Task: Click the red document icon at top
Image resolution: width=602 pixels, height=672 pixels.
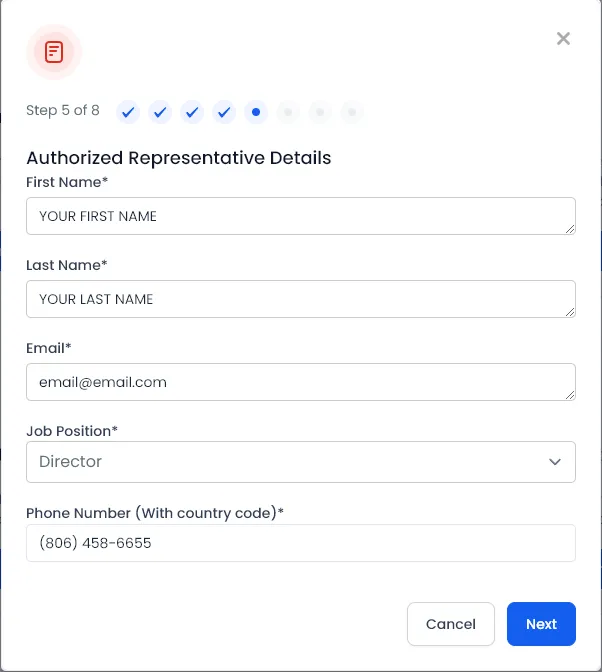Action: pyautogui.click(x=54, y=52)
